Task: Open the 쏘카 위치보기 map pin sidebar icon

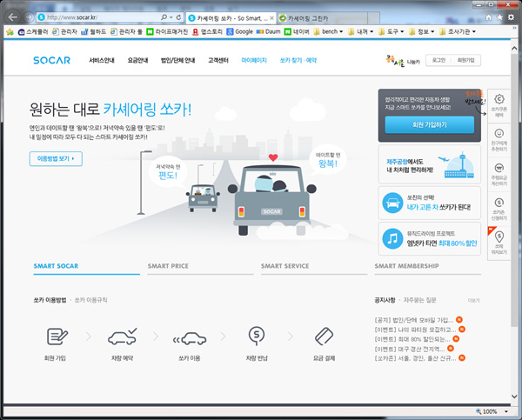Action: pos(499,243)
